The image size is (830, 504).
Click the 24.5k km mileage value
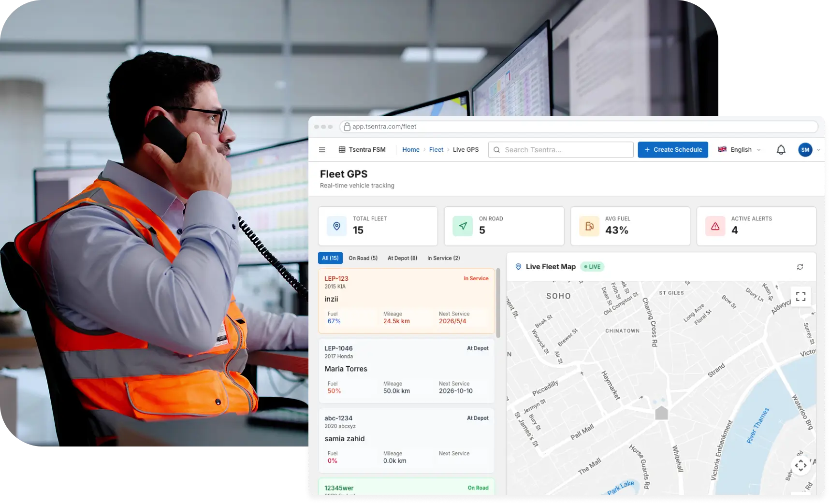pyautogui.click(x=396, y=321)
